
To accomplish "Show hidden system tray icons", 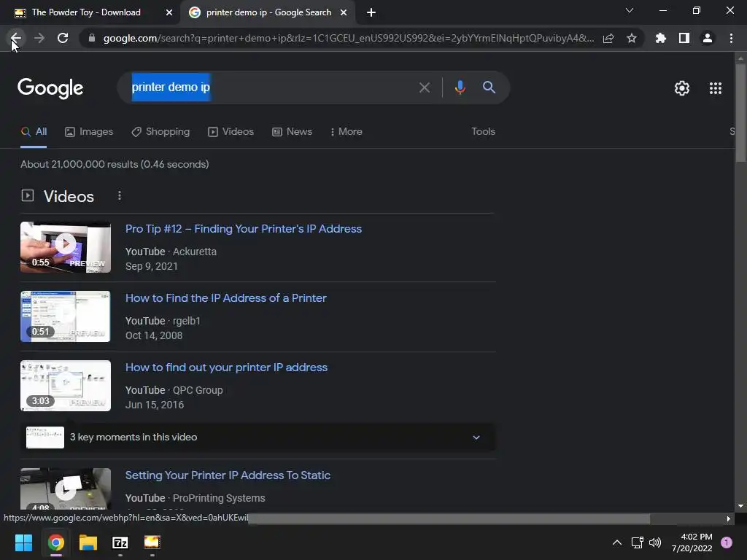I will 617,542.
